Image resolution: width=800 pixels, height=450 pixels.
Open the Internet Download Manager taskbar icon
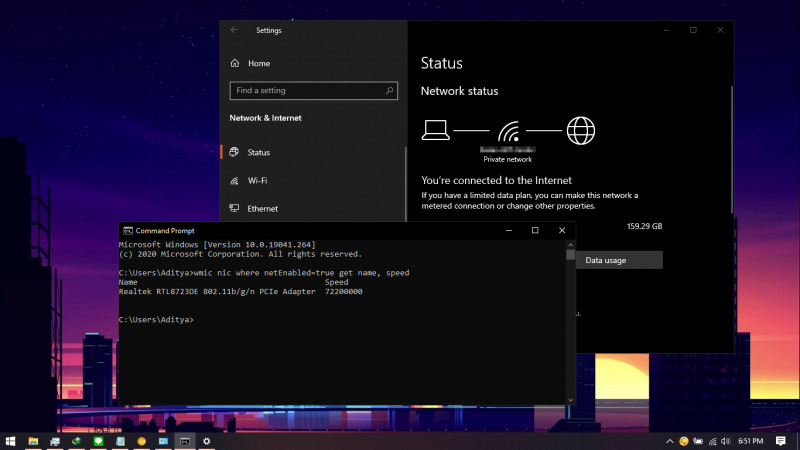click(x=77, y=441)
